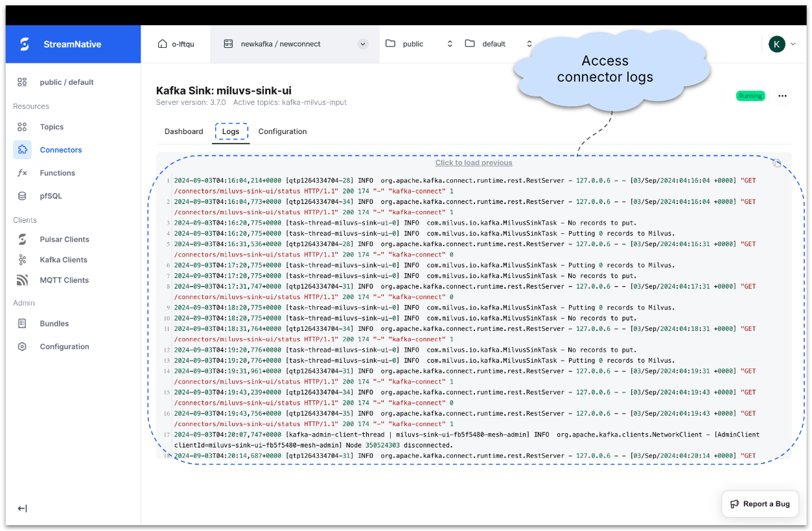Screen dimensions: 812x531
Task: Collapse the sidebar with arrow icon
Action: [22, 508]
